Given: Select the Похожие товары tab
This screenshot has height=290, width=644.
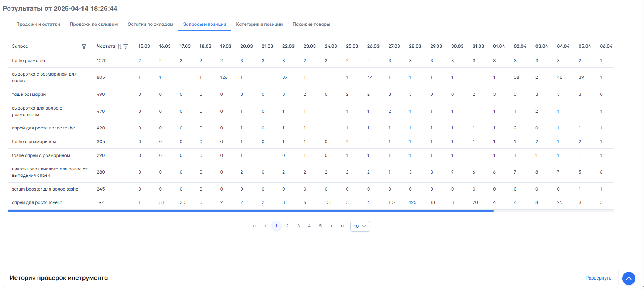Looking at the screenshot, I should pyautogui.click(x=311, y=24).
